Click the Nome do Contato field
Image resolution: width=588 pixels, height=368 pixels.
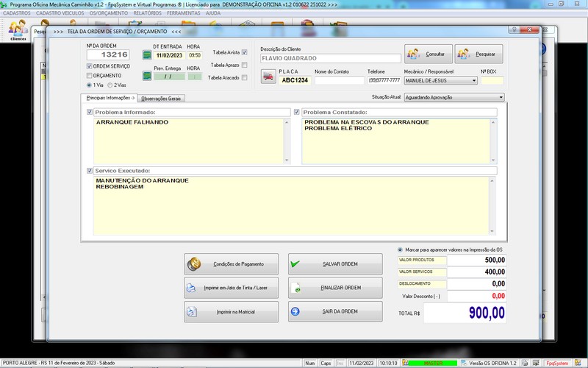tap(340, 80)
